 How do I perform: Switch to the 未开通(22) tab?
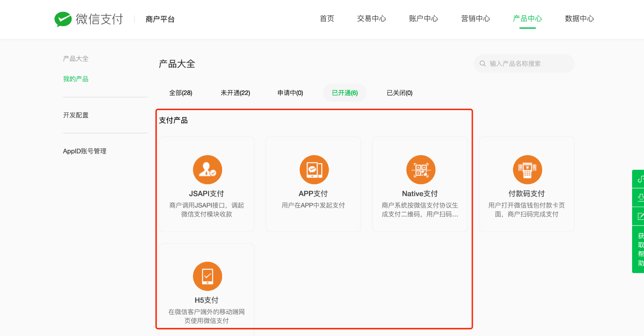point(235,93)
